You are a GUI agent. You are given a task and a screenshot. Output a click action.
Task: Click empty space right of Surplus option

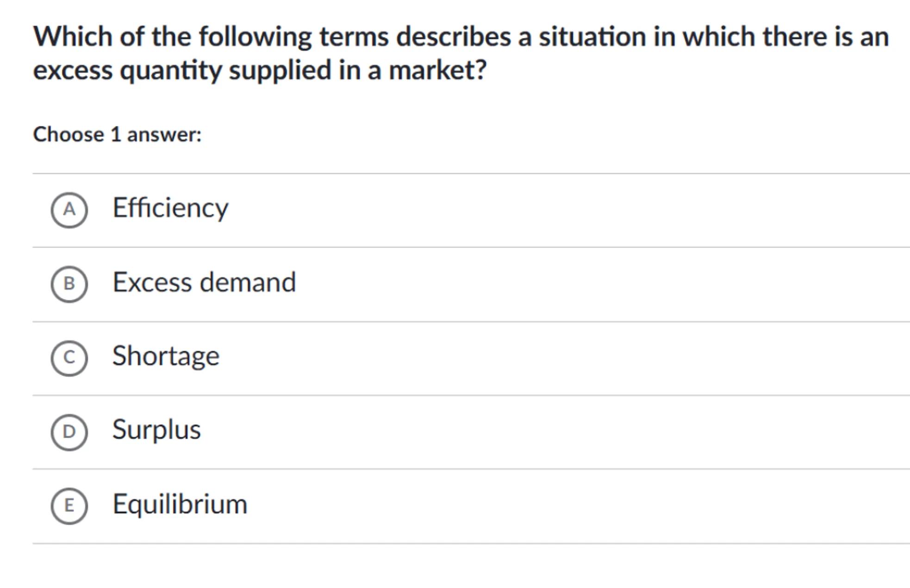click(555, 432)
